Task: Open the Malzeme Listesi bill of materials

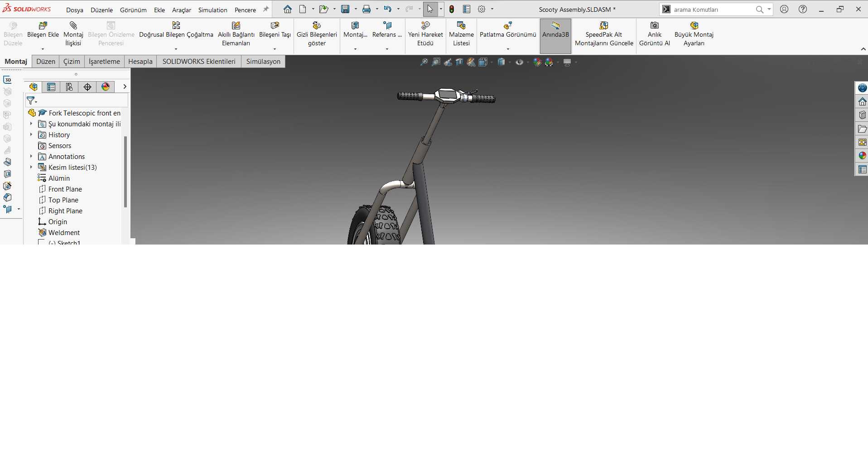Action: [x=461, y=34]
